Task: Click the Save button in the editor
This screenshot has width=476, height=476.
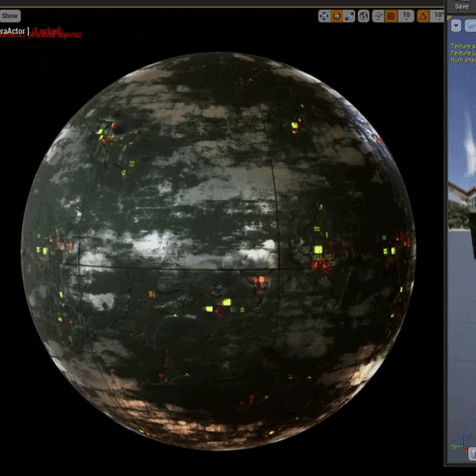Action: pos(461,6)
